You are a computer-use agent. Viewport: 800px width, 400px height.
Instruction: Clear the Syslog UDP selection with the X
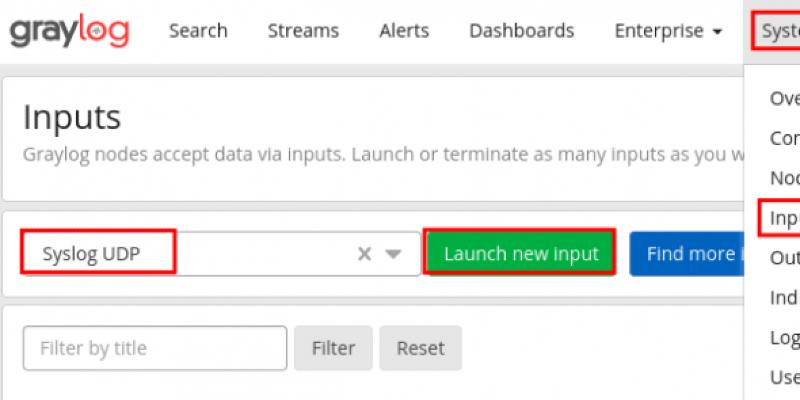pyautogui.click(x=365, y=254)
